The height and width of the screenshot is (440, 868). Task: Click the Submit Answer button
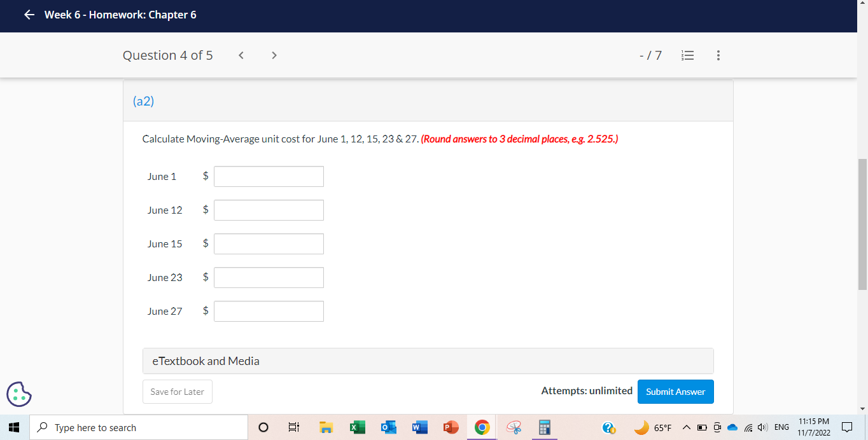click(x=676, y=392)
